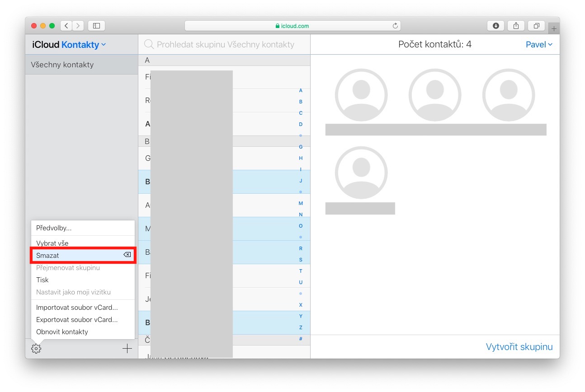Jump to letter H in index
Viewport: 585px width, 392px height.
301,158
